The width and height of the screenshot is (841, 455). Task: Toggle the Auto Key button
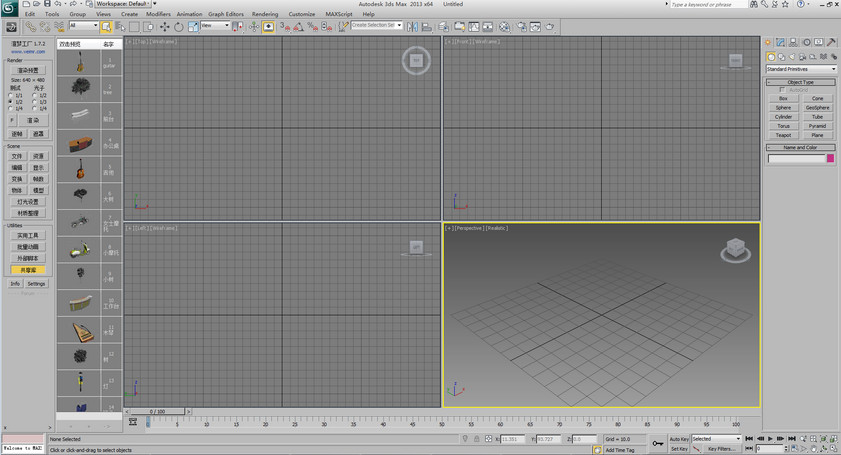pyautogui.click(x=678, y=439)
